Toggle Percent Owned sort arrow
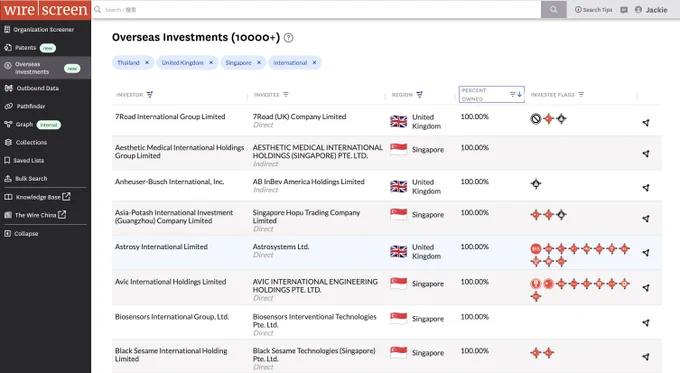The image size is (680, 373). (x=520, y=94)
